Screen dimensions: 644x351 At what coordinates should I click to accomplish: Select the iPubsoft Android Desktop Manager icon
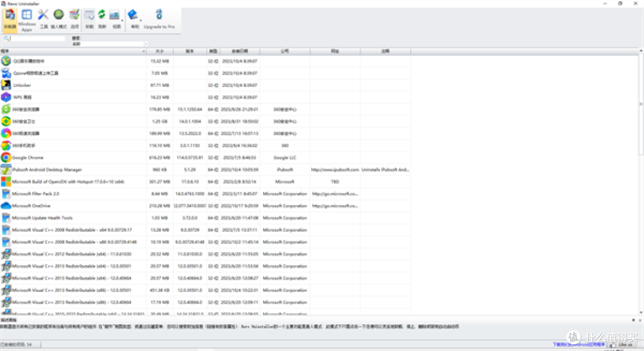click(6, 170)
